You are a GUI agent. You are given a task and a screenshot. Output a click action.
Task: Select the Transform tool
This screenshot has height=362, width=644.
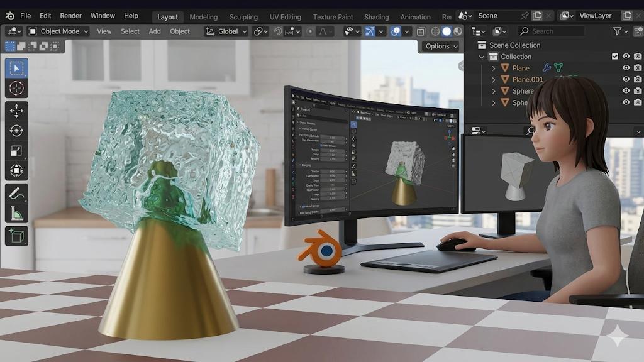tap(16, 171)
